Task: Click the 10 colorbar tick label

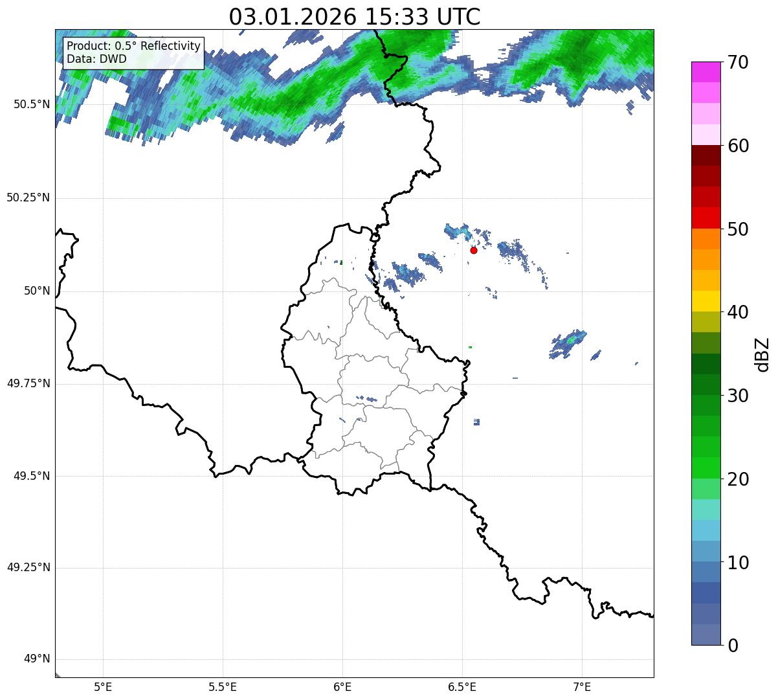Action: click(737, 562)
